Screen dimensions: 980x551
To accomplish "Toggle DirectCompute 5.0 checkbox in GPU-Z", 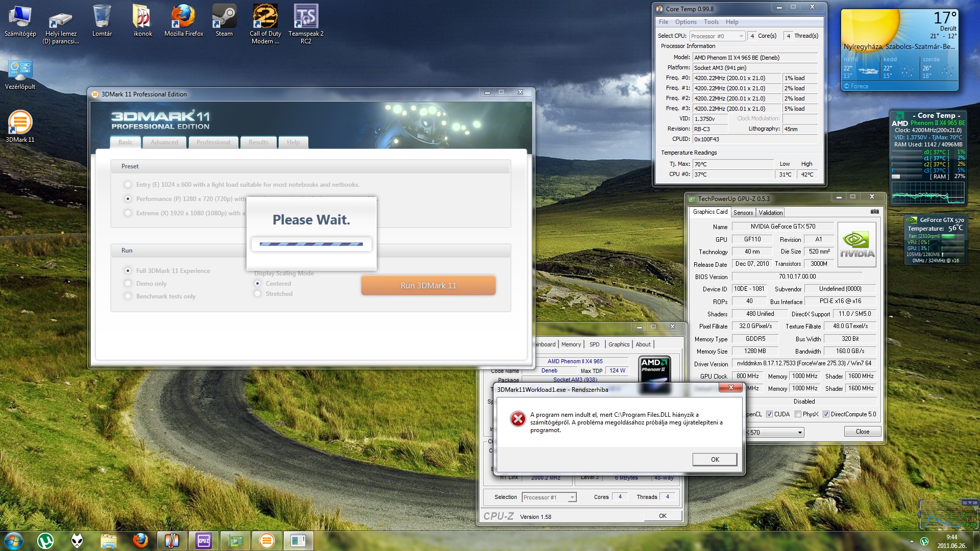I will pyautogui.click(x=826, y=414).
